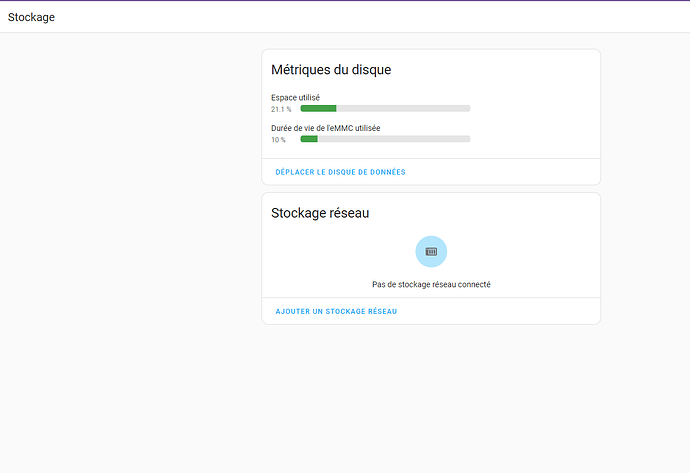
Task: Click grey unfilled part of Espace utilisé bar
Action: click(400, 108)
